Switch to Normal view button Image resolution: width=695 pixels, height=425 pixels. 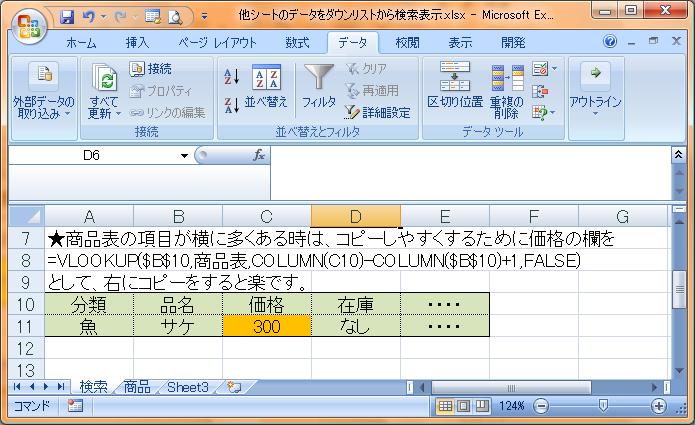[445, 406]
